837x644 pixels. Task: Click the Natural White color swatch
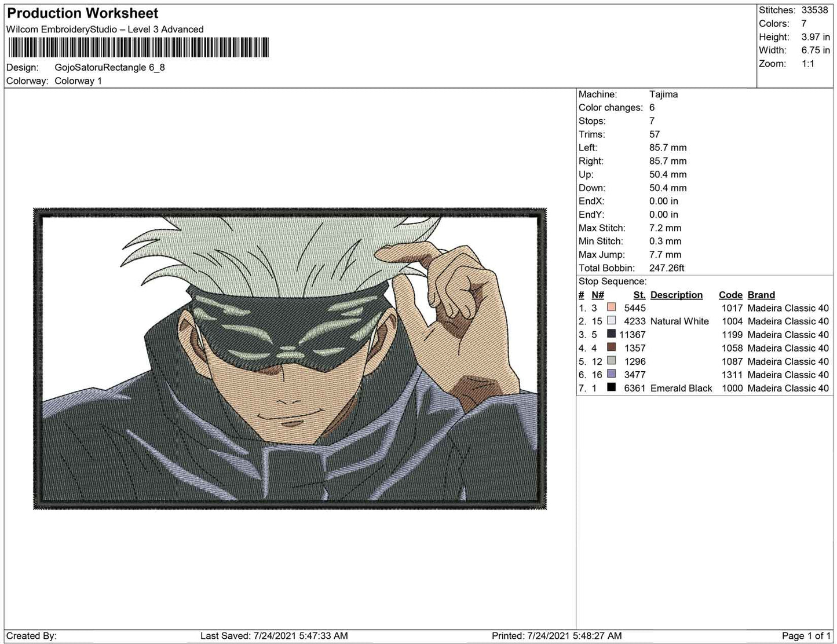tap(611, 321)
